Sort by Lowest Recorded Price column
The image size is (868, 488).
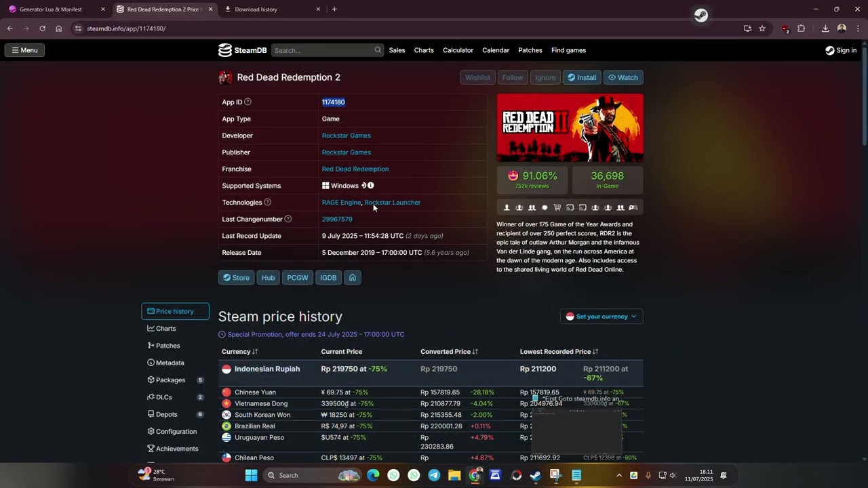click(559, 352)
